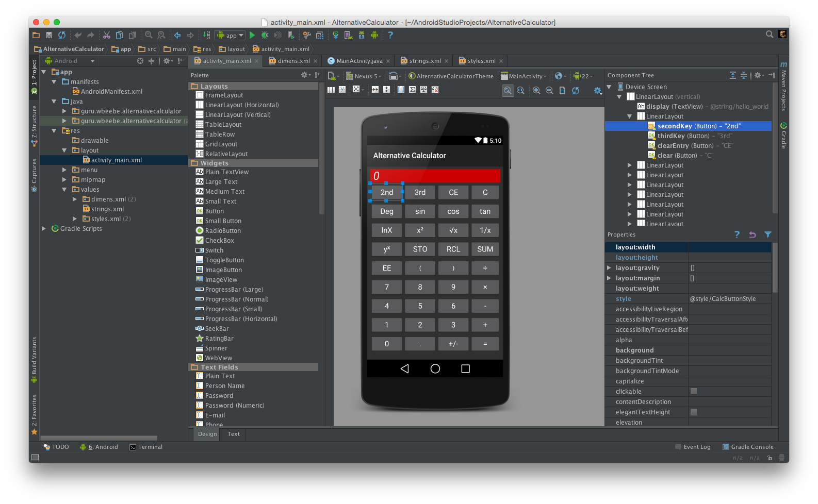Screen dimensions: 818x504
Task: Open the Android project view dropdown
Action: click(70, 61)
